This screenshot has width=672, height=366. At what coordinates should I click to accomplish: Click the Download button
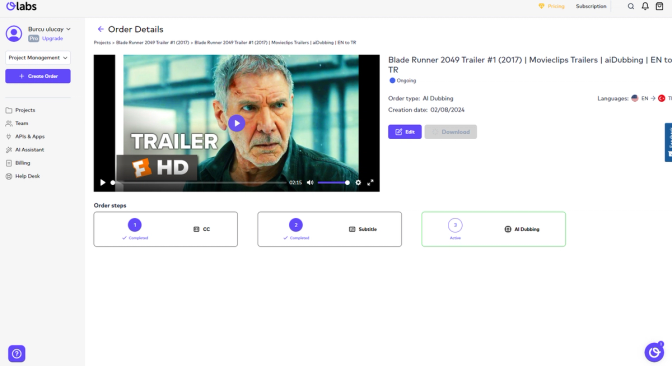(x=451, y=132)
